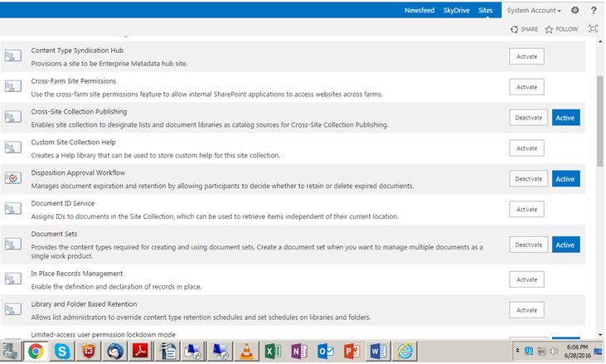This screenshot has width=606, height=364.
Task: Open Adobe Acrobat from the taskbar
Action: [141, 352]
